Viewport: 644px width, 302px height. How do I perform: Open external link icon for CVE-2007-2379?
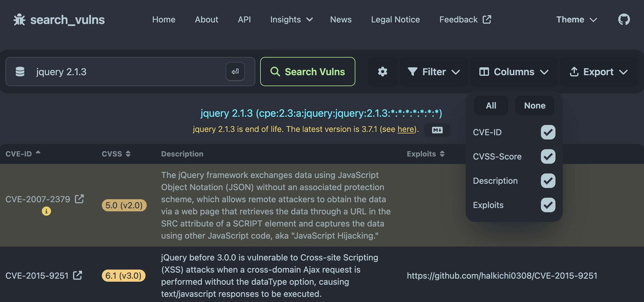(79, 199)
